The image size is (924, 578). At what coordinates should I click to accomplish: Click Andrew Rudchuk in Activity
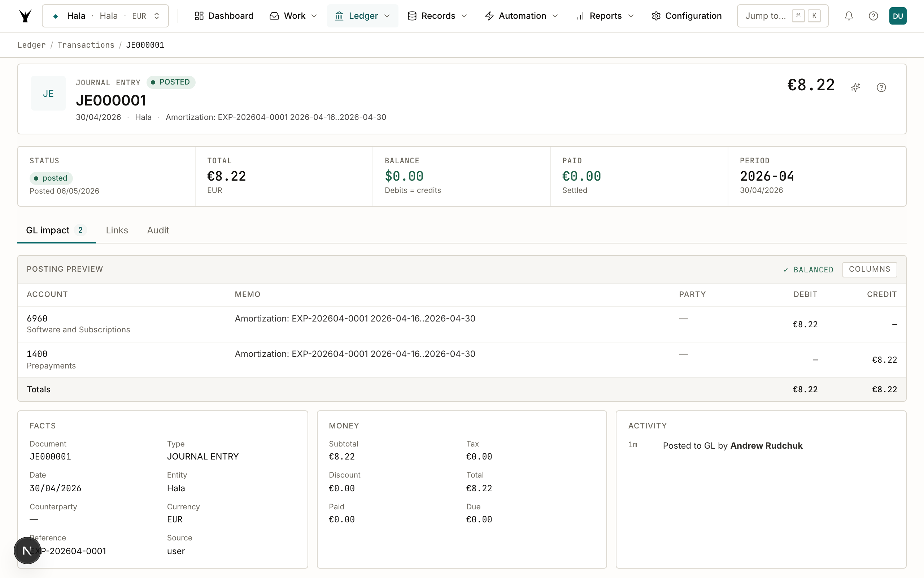tap(766, 446)
